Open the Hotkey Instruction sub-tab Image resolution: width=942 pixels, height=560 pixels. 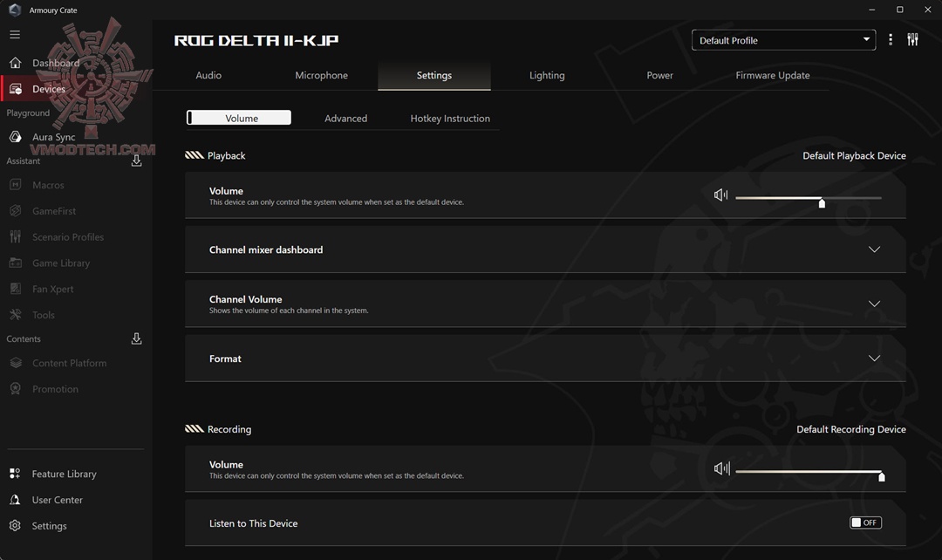(x=450, y=119)
